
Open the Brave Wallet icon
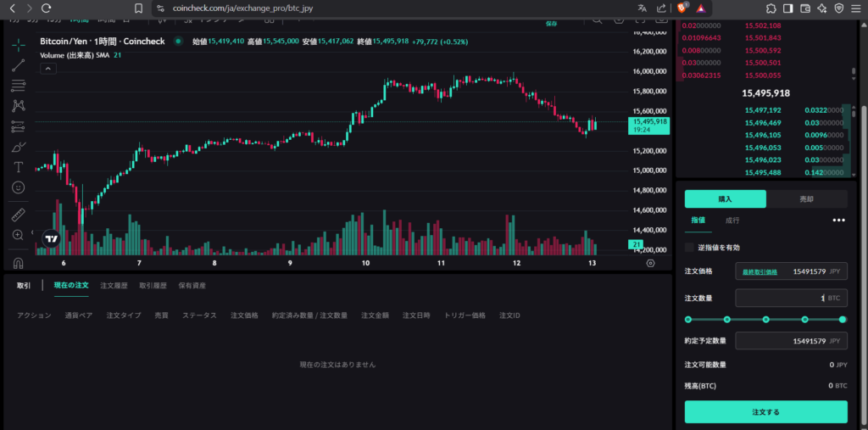(x=805, y=8)
